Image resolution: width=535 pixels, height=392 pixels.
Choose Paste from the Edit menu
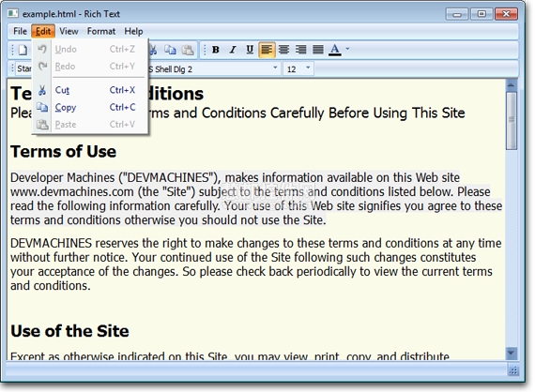tap(90, 125)
